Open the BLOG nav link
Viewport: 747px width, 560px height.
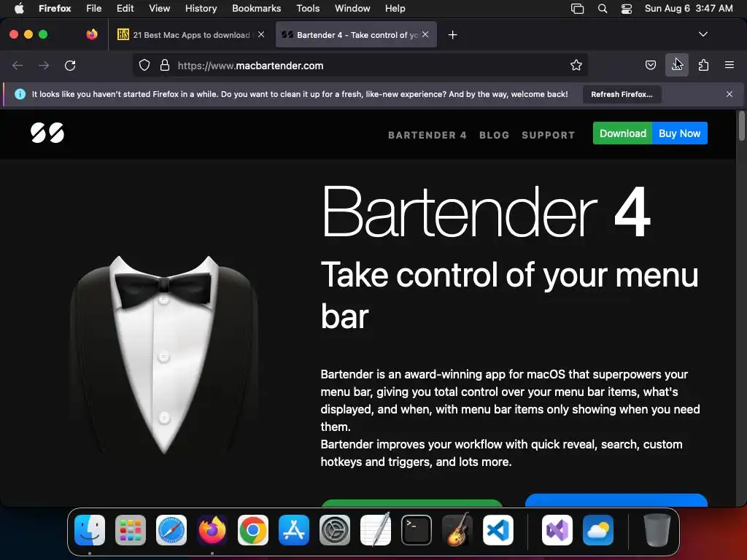click(x=494, y=135)
